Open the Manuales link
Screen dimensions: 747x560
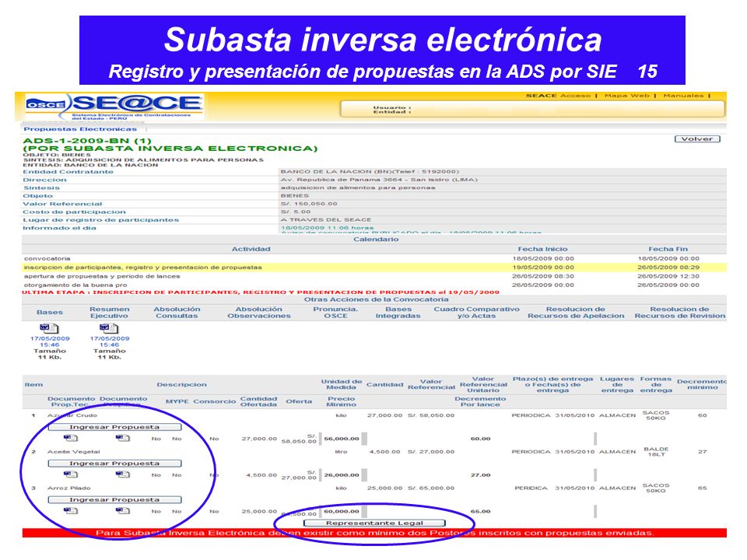[x=684, y=96]
